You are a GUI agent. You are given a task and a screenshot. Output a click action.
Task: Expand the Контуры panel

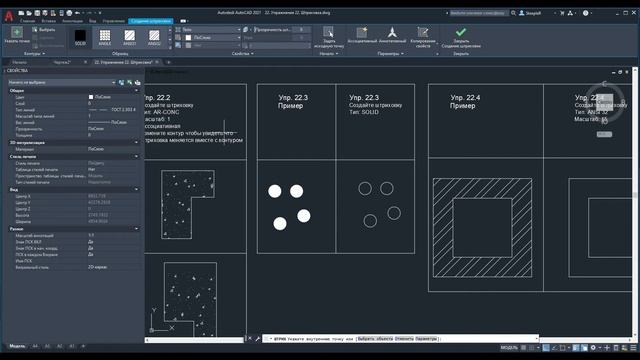click(34, 53)
